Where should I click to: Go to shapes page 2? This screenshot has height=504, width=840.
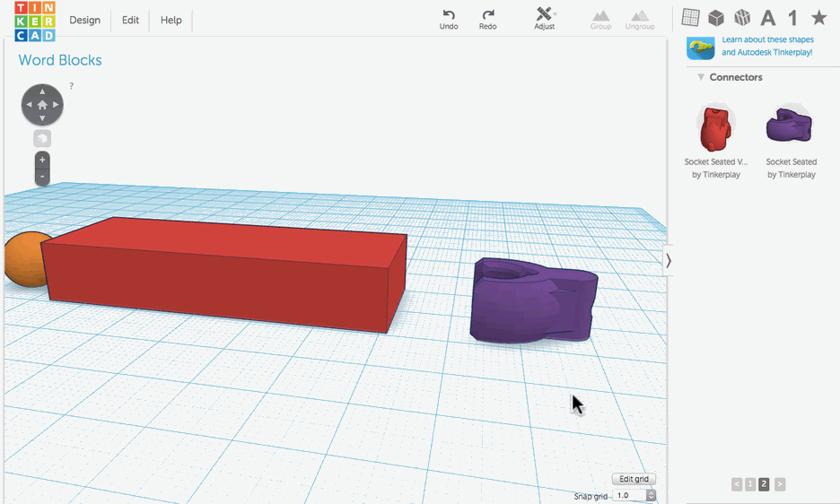tap(765, 484)
